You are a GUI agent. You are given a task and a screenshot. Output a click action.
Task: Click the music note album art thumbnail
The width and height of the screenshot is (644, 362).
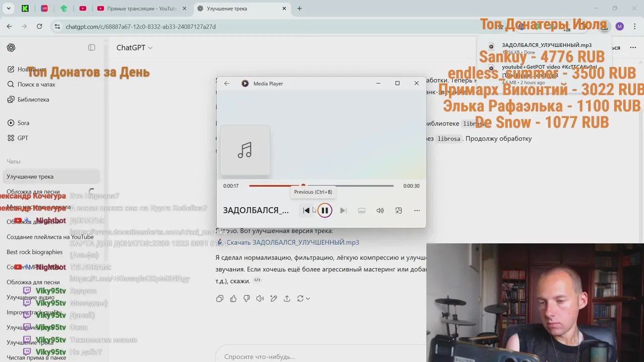pyautogui.click(x=245, y=150)
